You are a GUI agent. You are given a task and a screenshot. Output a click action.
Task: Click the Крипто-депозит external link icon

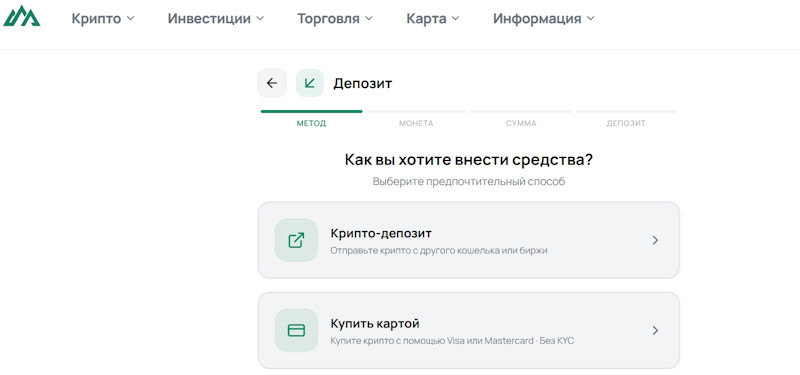point(296,240)
